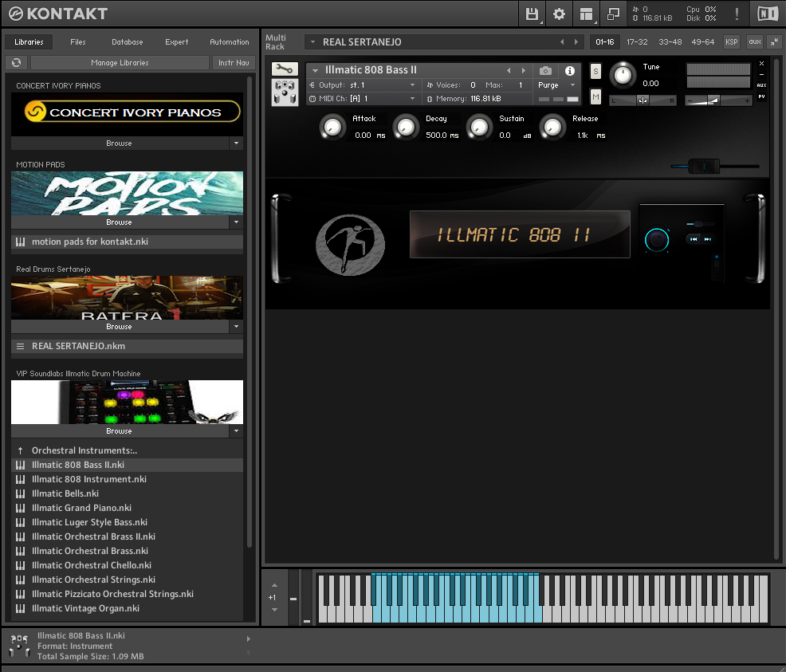Click the save/load disk icon
This screenshot has width=786, height=672.
click(532, 14)
